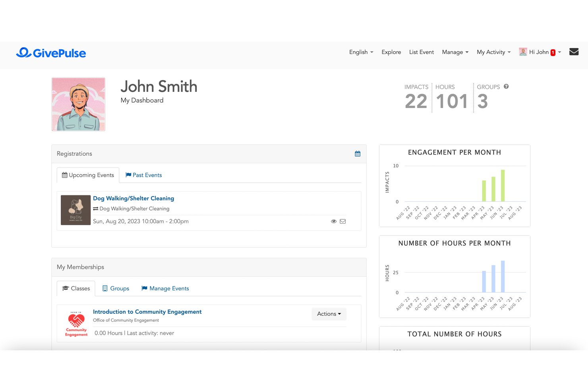Click the Engagement Per Month chart title
Screen dimensions: 588x392
[455, 153]
